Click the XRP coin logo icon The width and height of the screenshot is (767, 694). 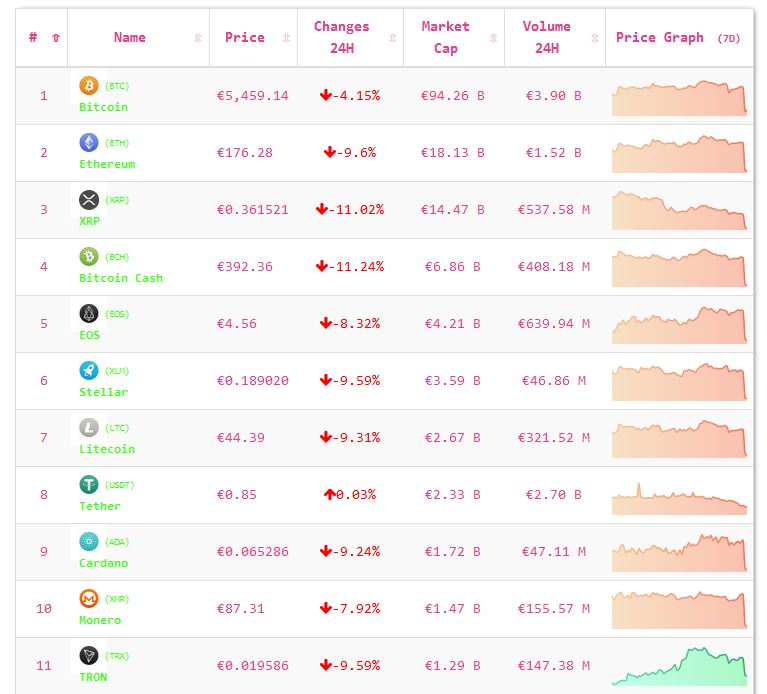tap(89, 200)
